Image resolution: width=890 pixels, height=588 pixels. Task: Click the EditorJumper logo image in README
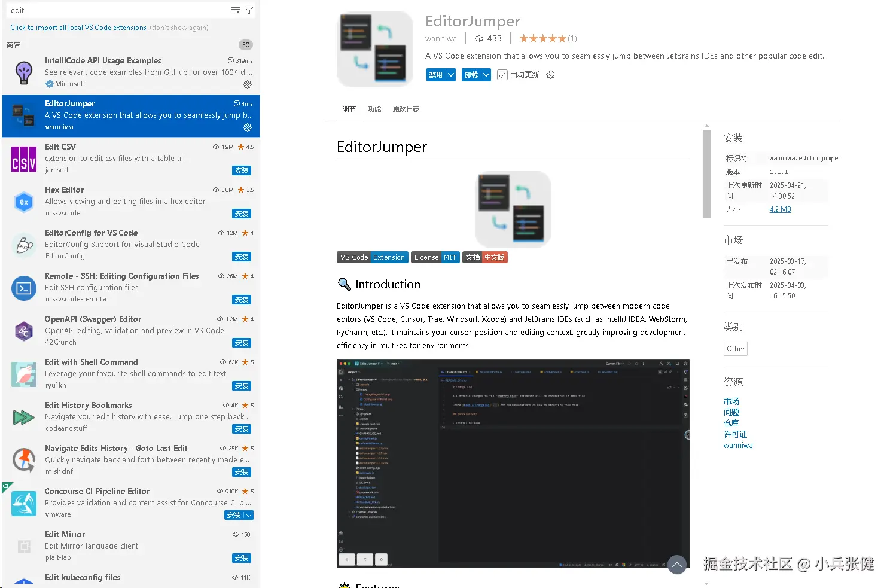(x=513, y=209)
